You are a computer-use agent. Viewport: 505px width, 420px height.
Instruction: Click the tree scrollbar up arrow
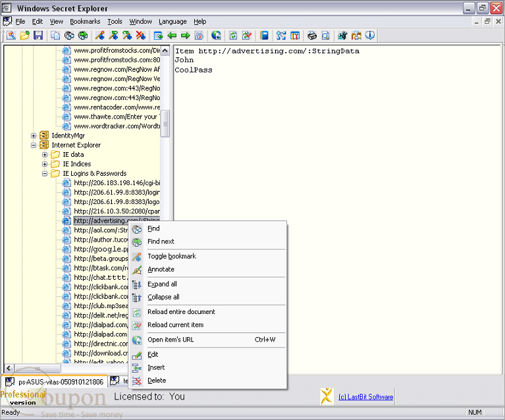[x=165, y=51]
